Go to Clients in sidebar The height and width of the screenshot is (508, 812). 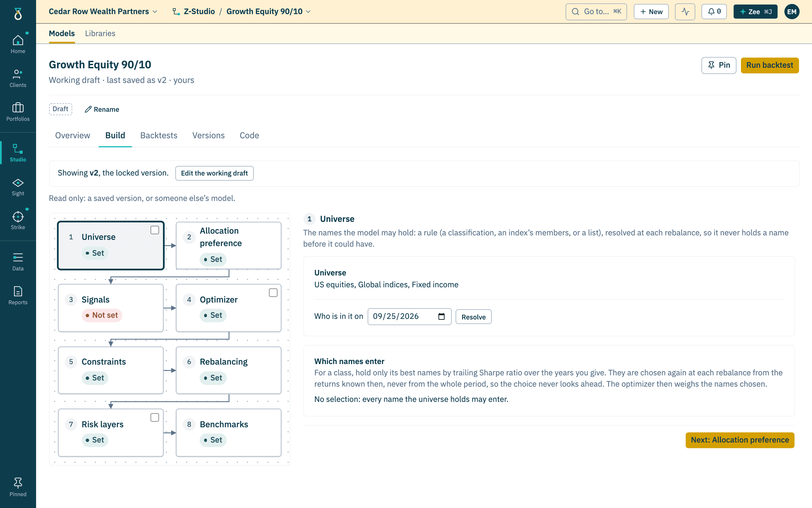pyautogui.click(x=18, y=79)
